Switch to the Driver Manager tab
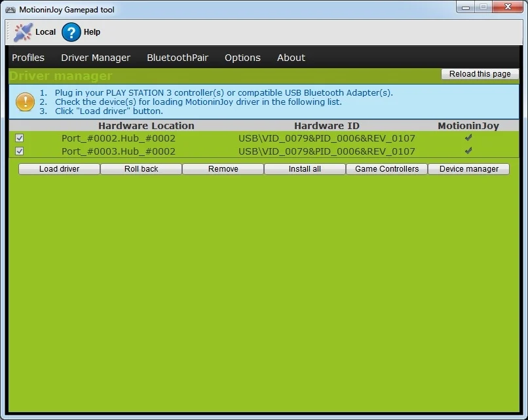Viewport: 528px width, 420px height. point(96,58)
